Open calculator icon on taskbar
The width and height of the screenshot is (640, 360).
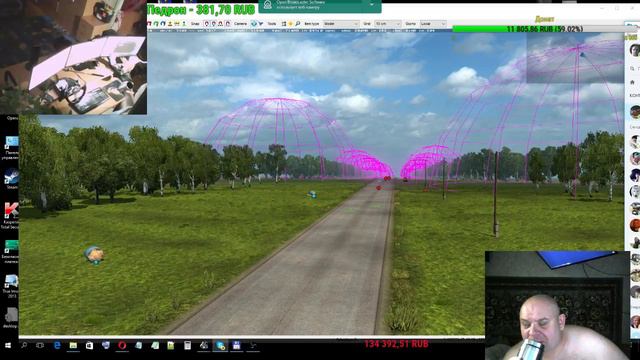pos(187,346)
